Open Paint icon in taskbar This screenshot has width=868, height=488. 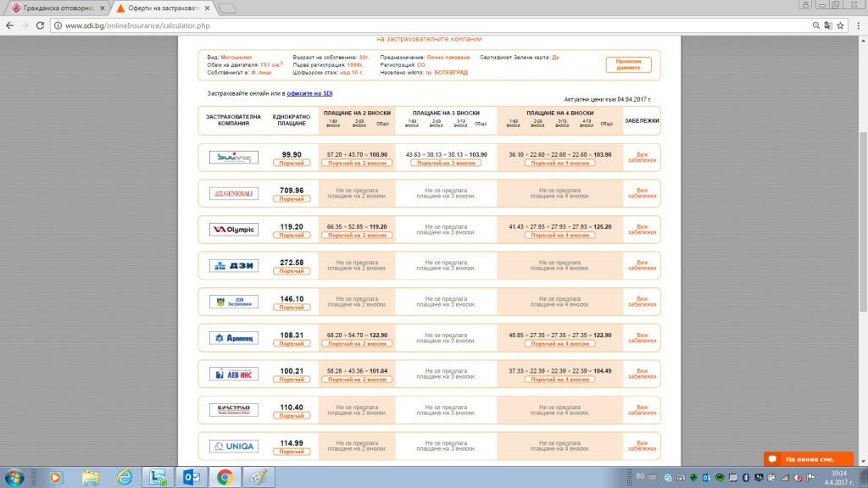coord(259,477)
